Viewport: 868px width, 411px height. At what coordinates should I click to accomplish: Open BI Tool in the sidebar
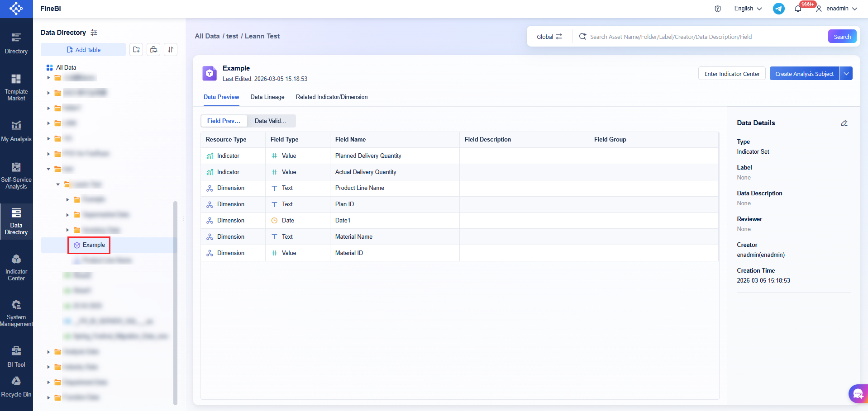[16, 357]
